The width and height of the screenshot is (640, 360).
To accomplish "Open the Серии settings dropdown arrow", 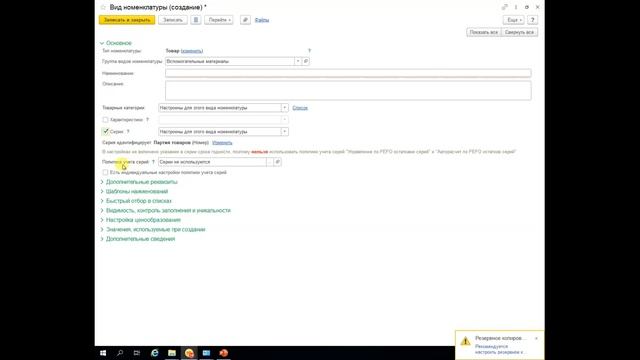I will (x=284, y=132).
